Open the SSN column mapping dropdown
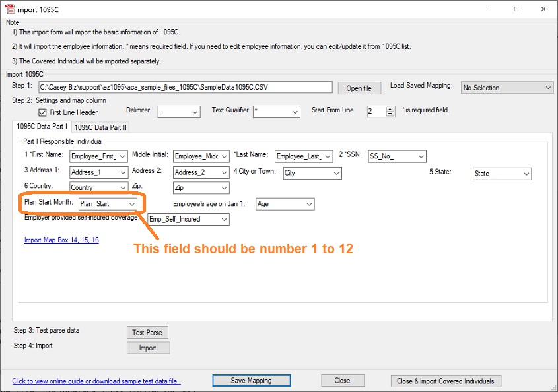558x392 pixels. pyautogui.click(x=397, y=156)
